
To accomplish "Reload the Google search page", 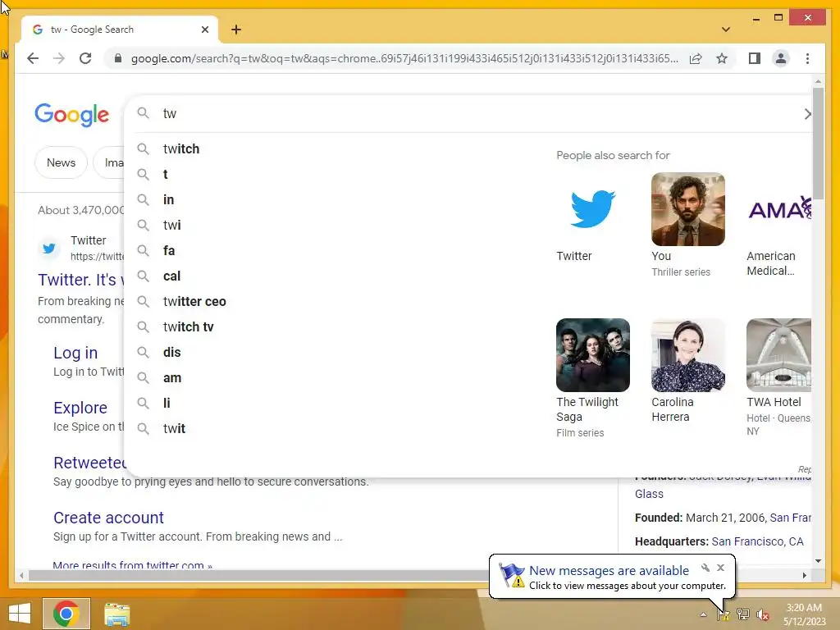I will coord(85,58).
